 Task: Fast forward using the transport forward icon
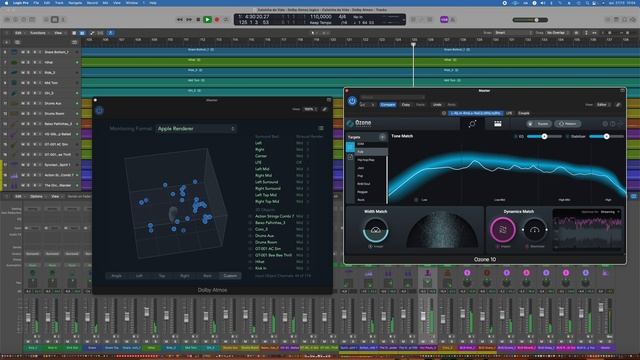(x=189, y=20)
